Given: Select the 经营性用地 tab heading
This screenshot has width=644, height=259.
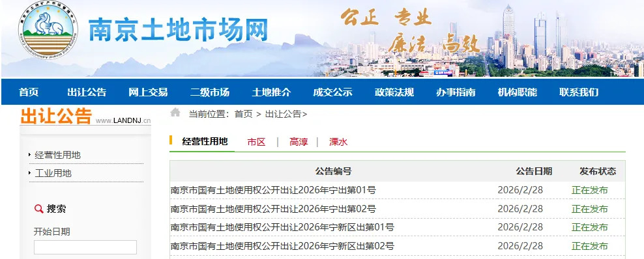Looking at the screenshot, I should 205,142.
